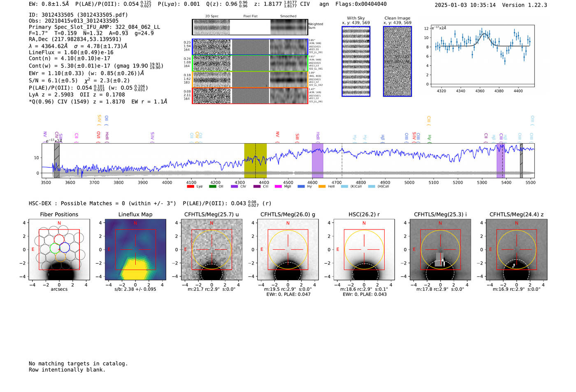Click the blue circled fiber in Fiber Positions
The height and width of the screenshot is (392, 576).
coord(65,248)
